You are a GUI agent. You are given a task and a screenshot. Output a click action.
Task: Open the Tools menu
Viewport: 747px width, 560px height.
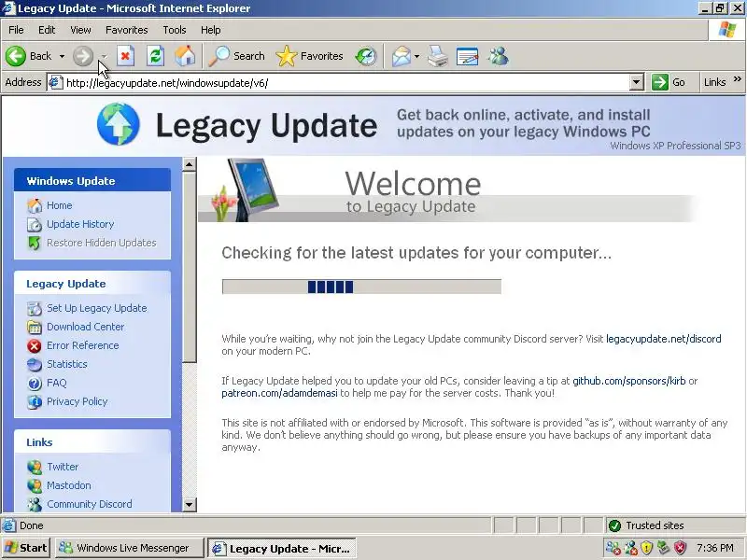175,30
